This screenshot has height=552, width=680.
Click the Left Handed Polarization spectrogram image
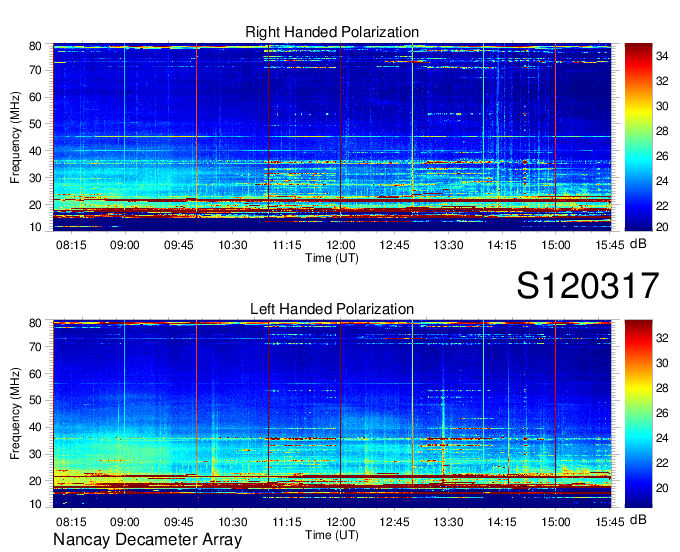(x=332, y=414)
